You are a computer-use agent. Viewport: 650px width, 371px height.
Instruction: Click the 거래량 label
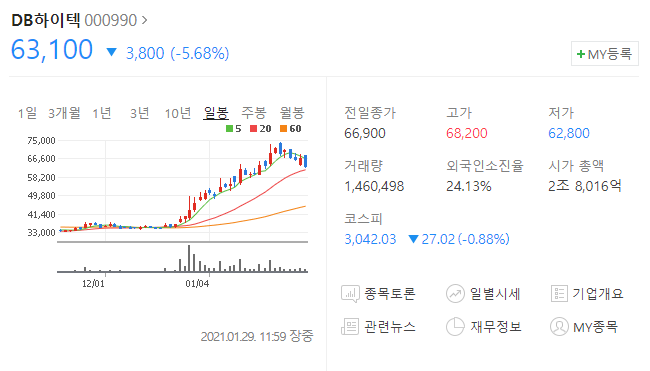click(363, 166)
